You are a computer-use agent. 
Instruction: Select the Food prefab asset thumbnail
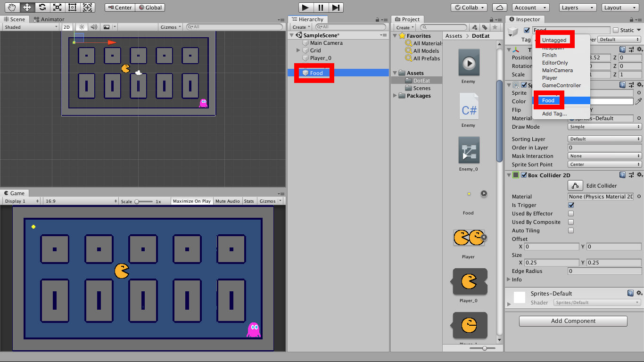coord(469,194)
